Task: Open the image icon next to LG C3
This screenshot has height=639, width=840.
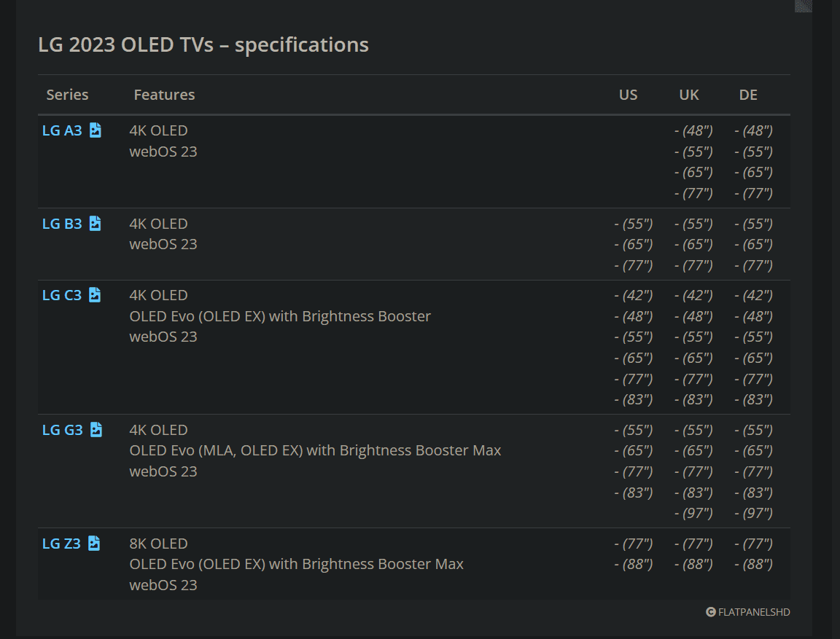Action: [95, 295]
